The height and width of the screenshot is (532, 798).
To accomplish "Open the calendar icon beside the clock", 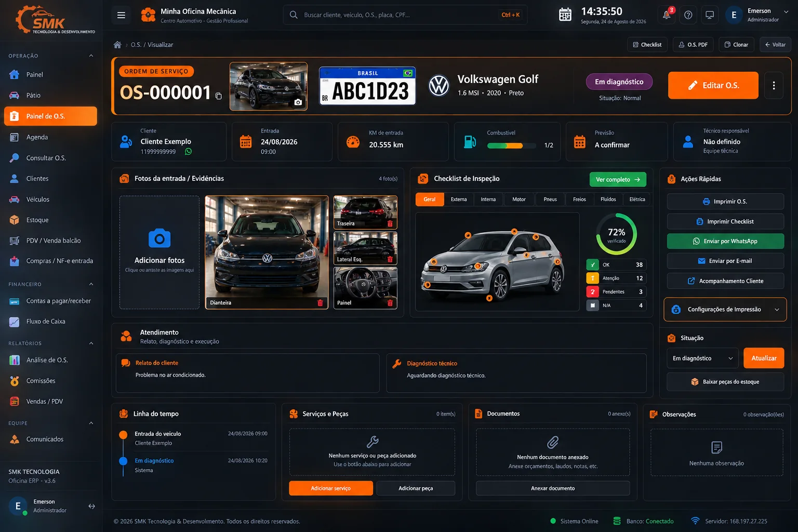I will (565, 15).
